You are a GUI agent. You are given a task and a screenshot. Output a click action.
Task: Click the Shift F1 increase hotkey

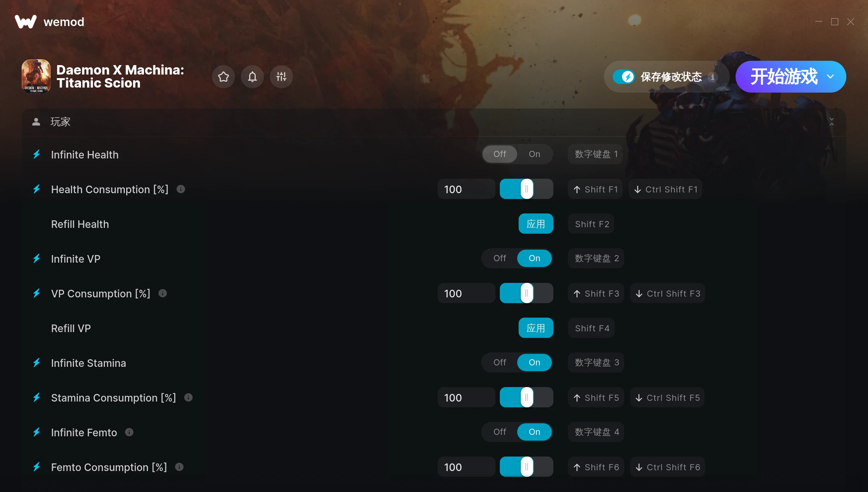595,189
